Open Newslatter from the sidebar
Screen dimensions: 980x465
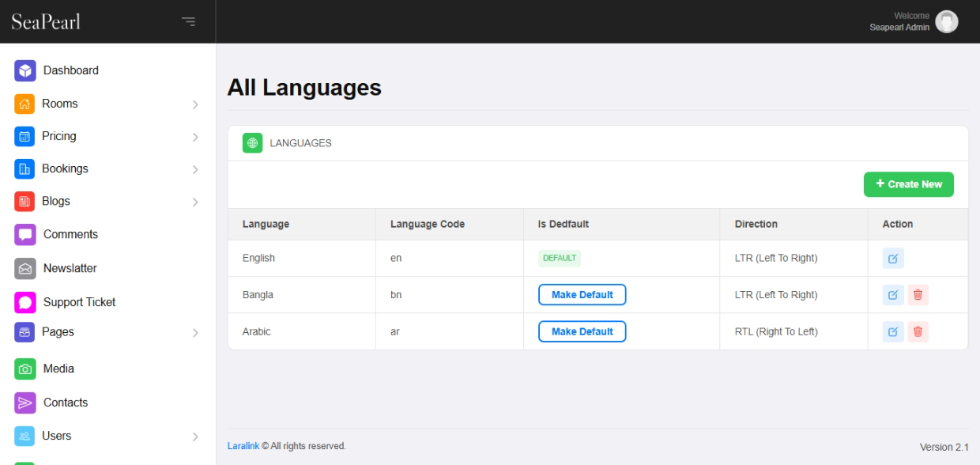(x=70, y=269)
